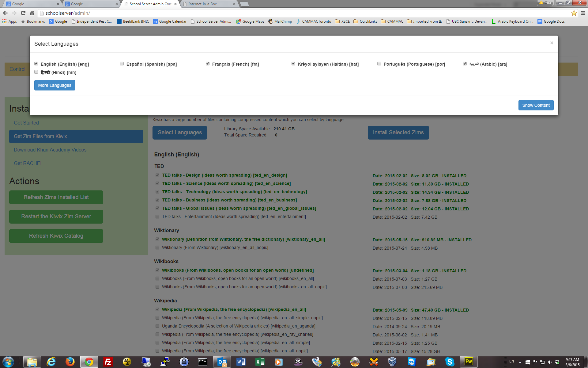Check the Hindi language option
Screen dimensions: 588x368
click(x=36, y=72)
